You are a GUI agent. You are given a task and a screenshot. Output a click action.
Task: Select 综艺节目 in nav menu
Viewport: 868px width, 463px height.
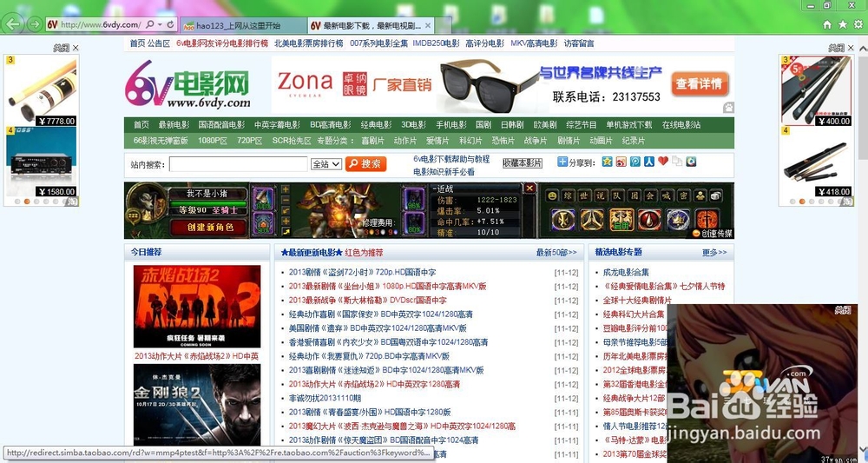(x=582, y=124)
